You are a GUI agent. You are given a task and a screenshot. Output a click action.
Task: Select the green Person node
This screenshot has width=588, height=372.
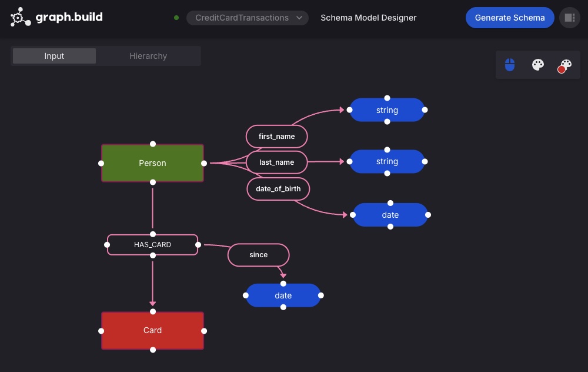152,163
